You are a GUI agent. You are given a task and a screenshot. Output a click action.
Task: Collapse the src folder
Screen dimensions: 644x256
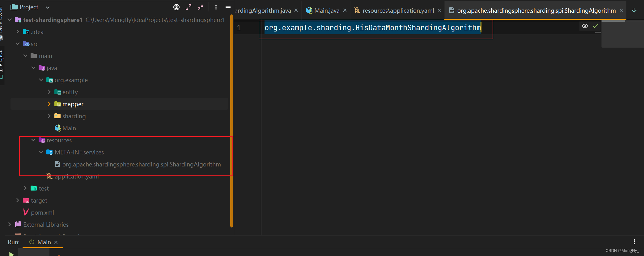[x=18, y=44]
